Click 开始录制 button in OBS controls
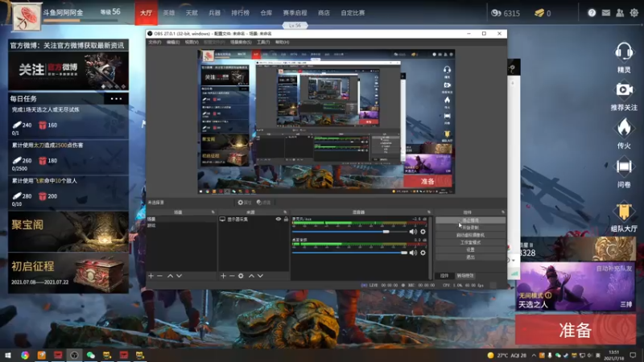This screenshot has width=644, height=362. point(470,228)
